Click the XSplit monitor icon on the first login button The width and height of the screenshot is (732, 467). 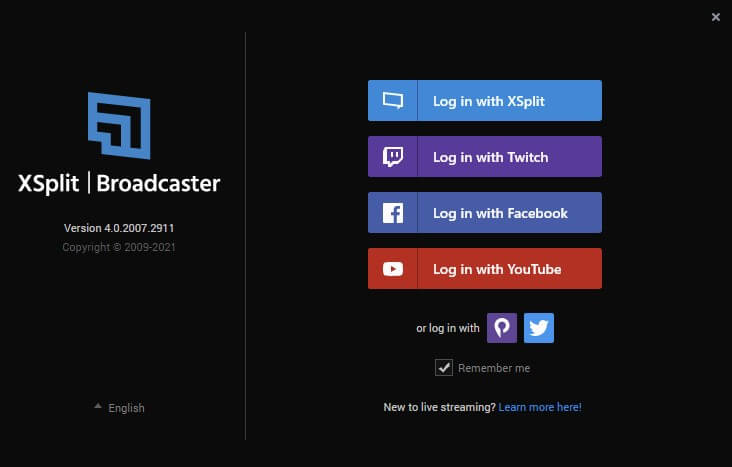(393, 101)
